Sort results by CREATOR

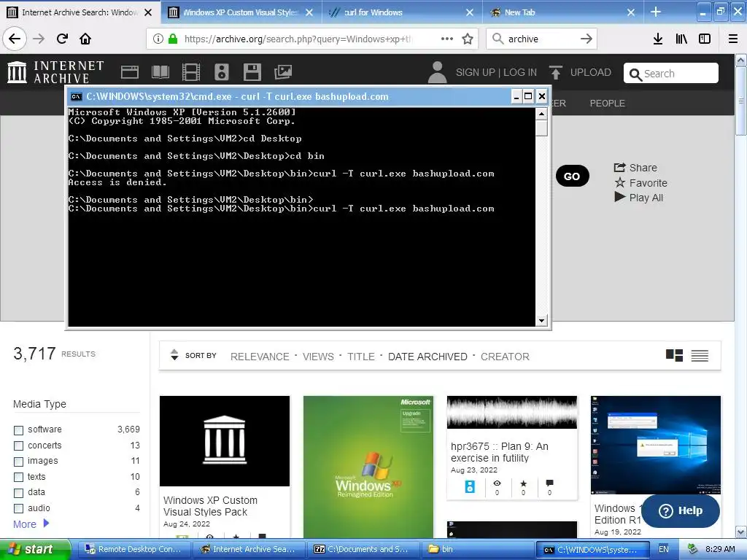505,356
